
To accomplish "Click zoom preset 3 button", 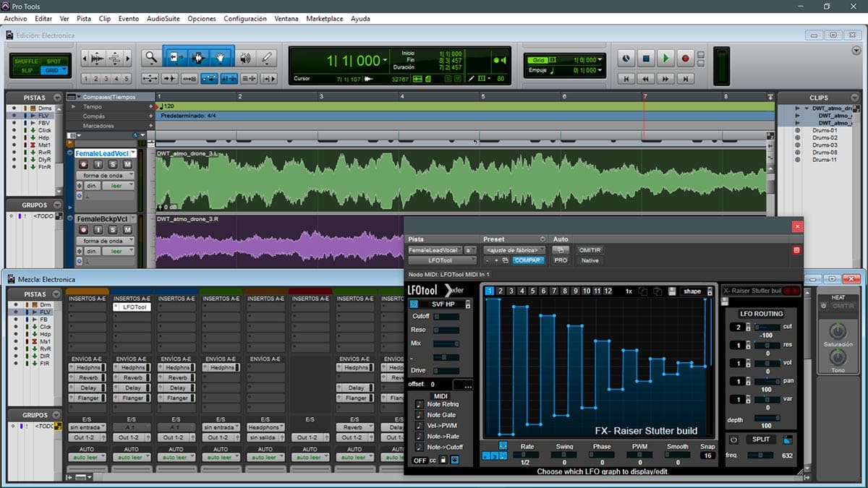I will (x=106, y=79).
